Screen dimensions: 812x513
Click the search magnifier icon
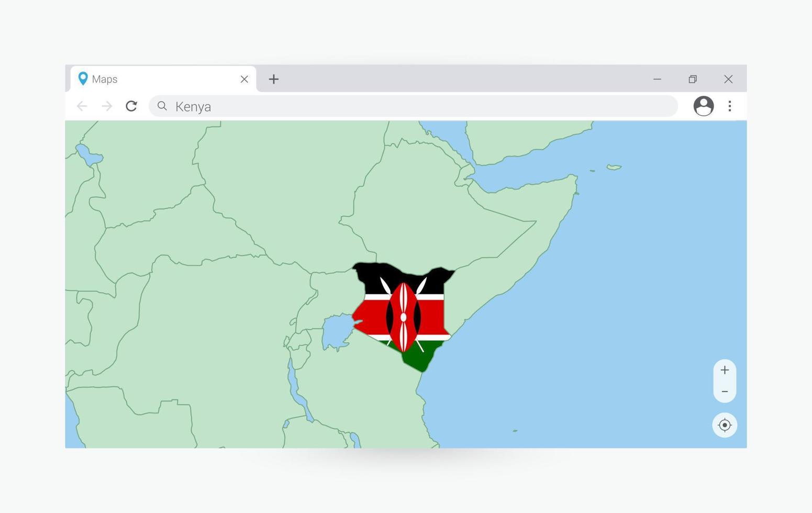(x=162, y=106)
